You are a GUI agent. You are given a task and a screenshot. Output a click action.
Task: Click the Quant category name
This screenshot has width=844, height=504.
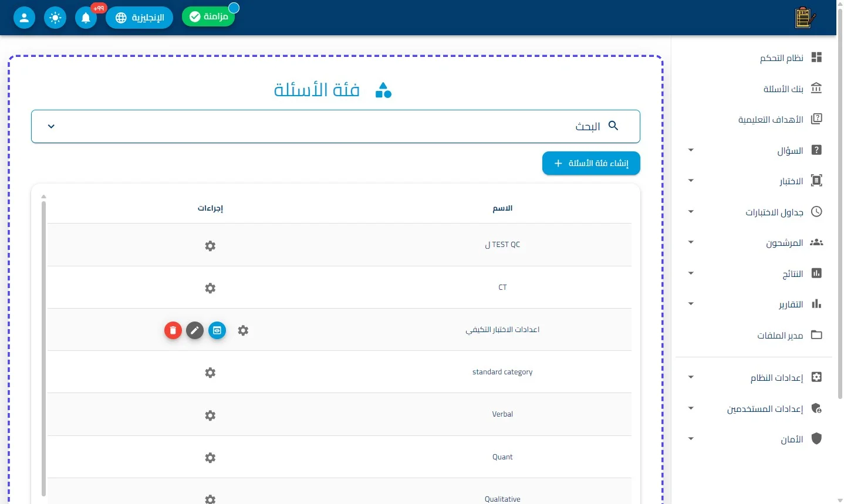pyautogui.click(x=502, y=457)
